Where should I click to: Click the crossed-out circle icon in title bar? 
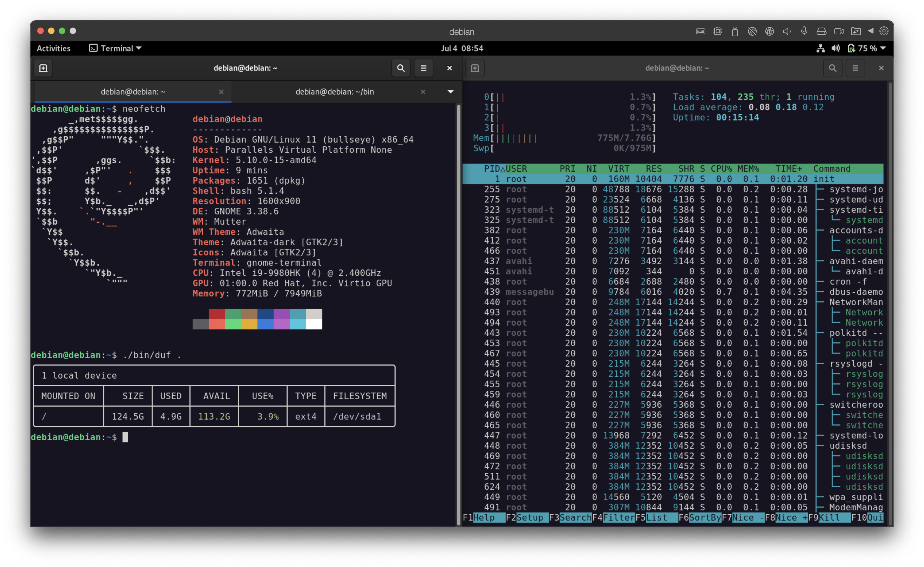(752, 32)
